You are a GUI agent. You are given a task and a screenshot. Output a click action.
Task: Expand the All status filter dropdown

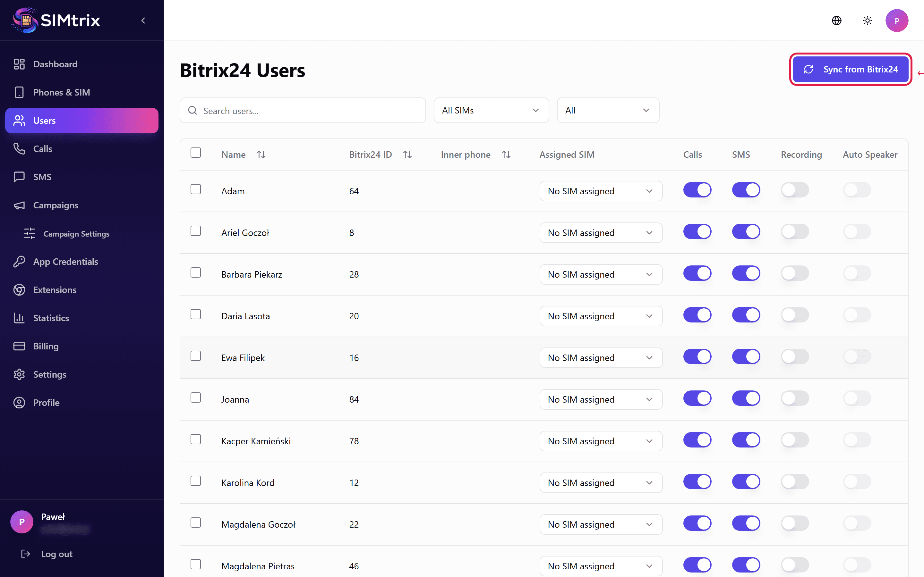(x=607, y=110)
